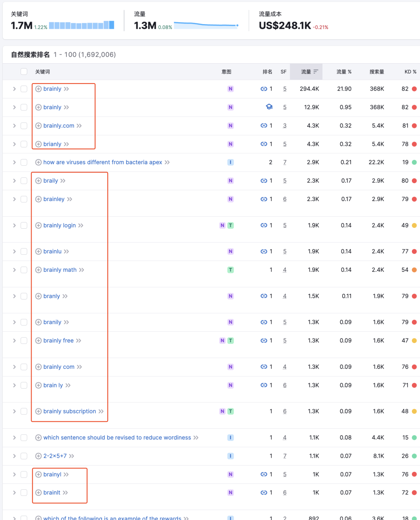The width and height of the screenshot is (420, 520).
Task: Click the blue keyword trend bar chart
Action: pos(82,26)
